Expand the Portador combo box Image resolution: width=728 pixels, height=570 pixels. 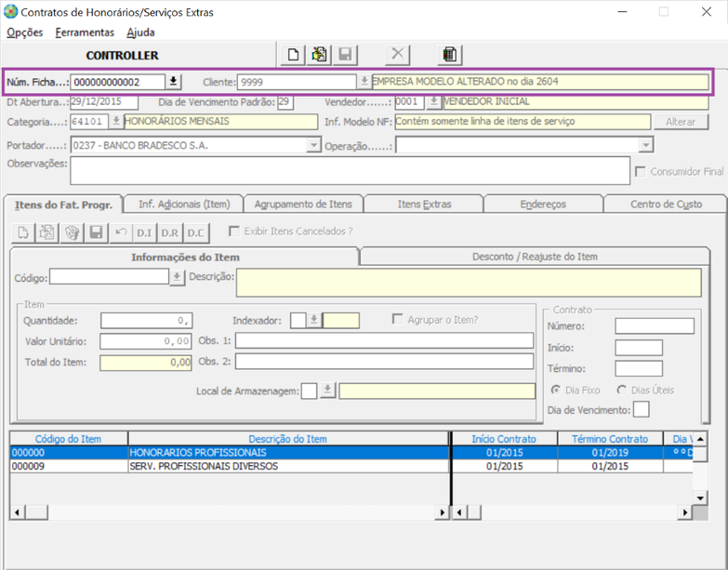click(x=314, y=145)
